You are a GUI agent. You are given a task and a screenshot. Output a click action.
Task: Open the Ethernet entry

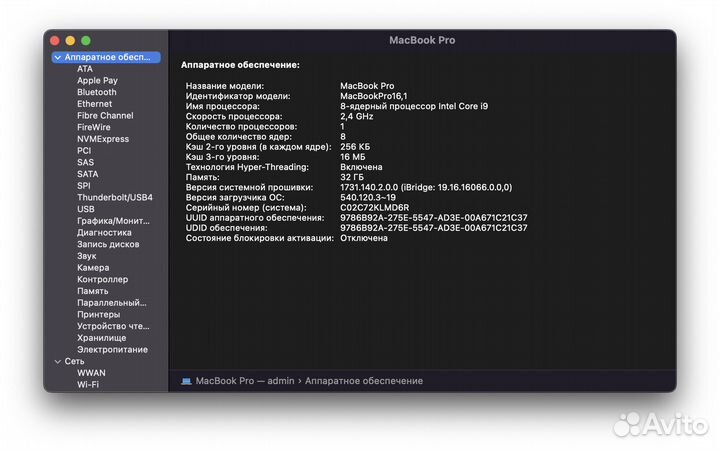pos(95,104)
